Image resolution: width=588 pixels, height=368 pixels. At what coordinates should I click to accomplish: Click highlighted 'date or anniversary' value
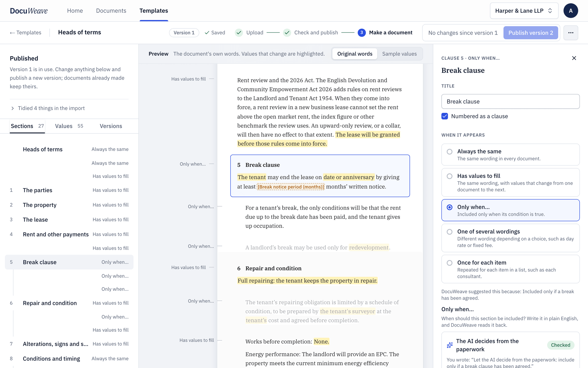coord(349,177)
